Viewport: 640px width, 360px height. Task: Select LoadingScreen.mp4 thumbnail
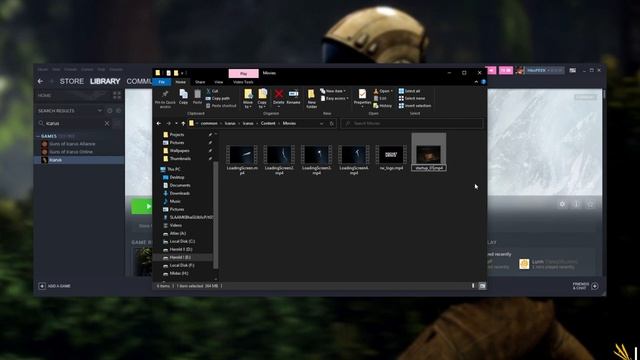[242, 155]
